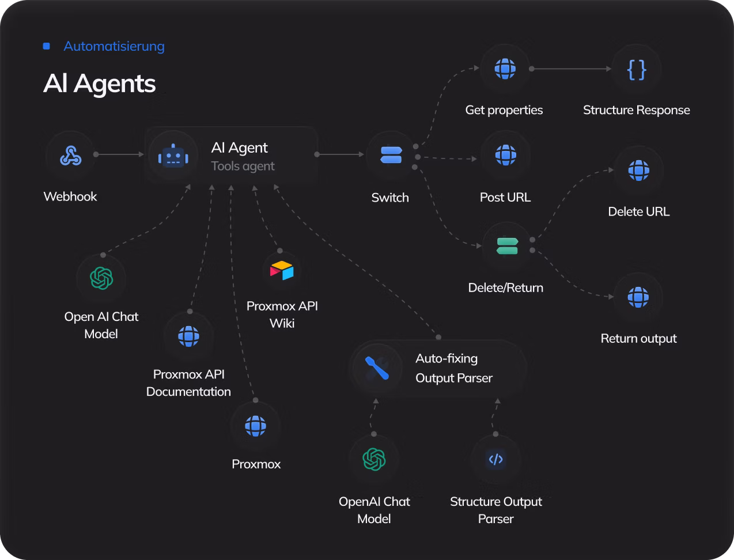Click the Open AI Chat Model label
This screenshot has height=560, width=734.
coord(101,325)
